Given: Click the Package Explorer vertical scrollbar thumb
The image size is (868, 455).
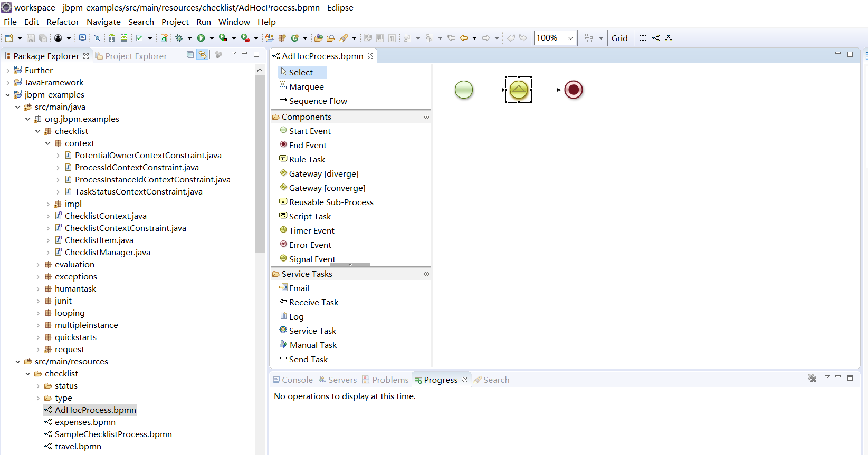Looking at the screenshot, I should coord(260,163).
